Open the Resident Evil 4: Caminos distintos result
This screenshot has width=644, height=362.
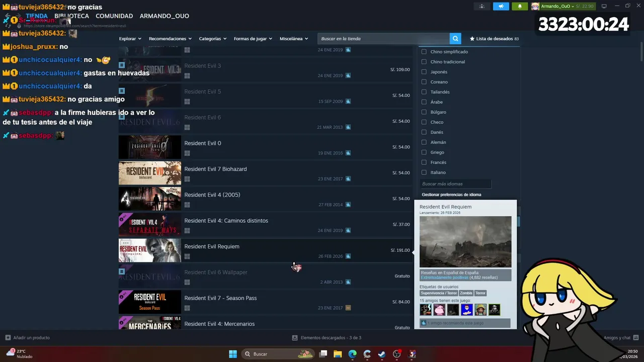tap(265, 225)
